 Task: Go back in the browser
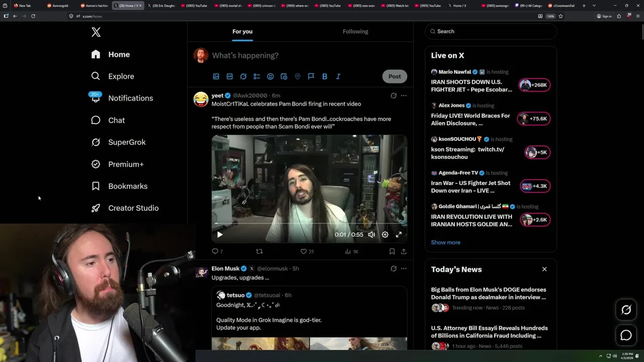point(15,16)
